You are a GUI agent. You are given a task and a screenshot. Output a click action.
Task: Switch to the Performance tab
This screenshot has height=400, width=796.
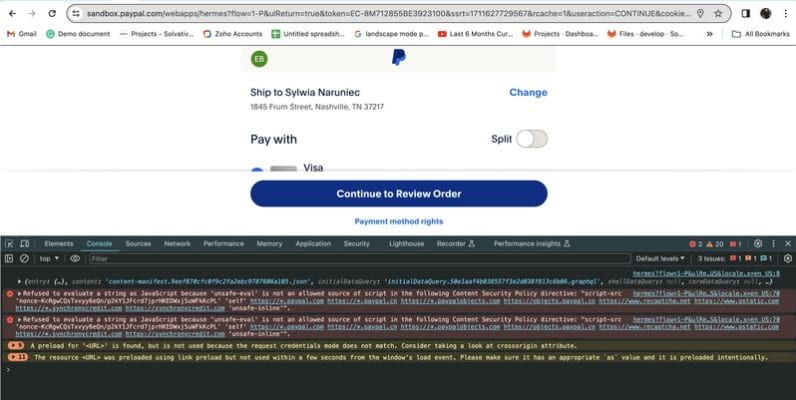pyautogui.click(x=223, y=244)
